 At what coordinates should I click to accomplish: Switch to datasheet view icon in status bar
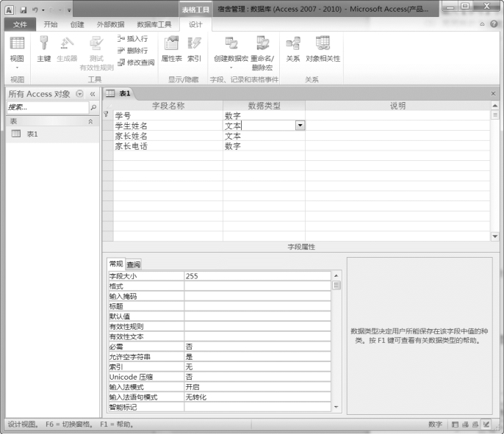(455, 424)
